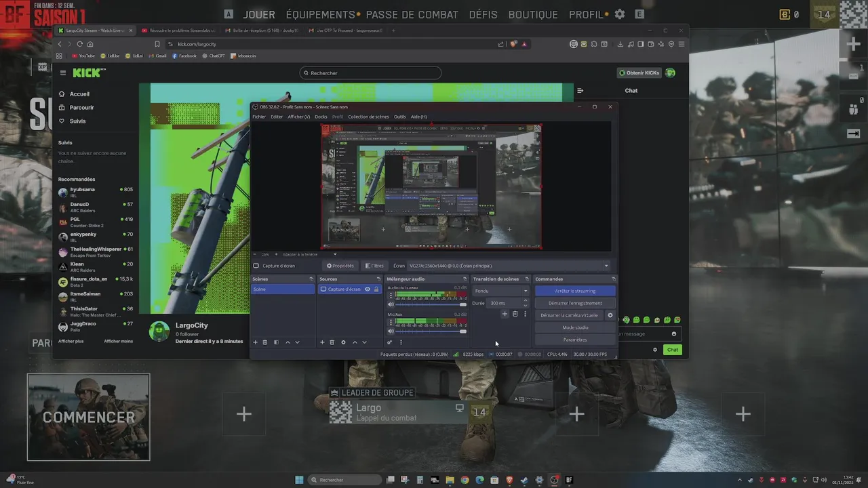Viewport: 868px width, 488px height.
Task: Toggle lock on Capture d'écran source
Action: coord(376,289)
